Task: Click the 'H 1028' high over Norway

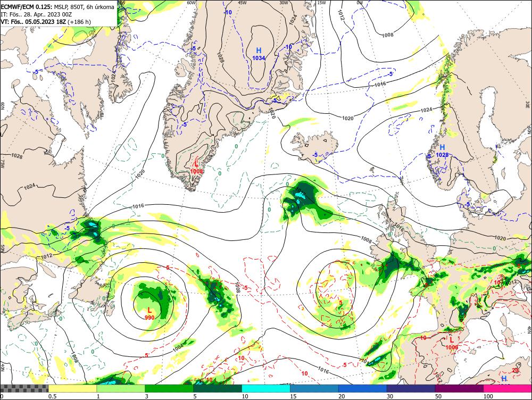Action: point(442,151)
